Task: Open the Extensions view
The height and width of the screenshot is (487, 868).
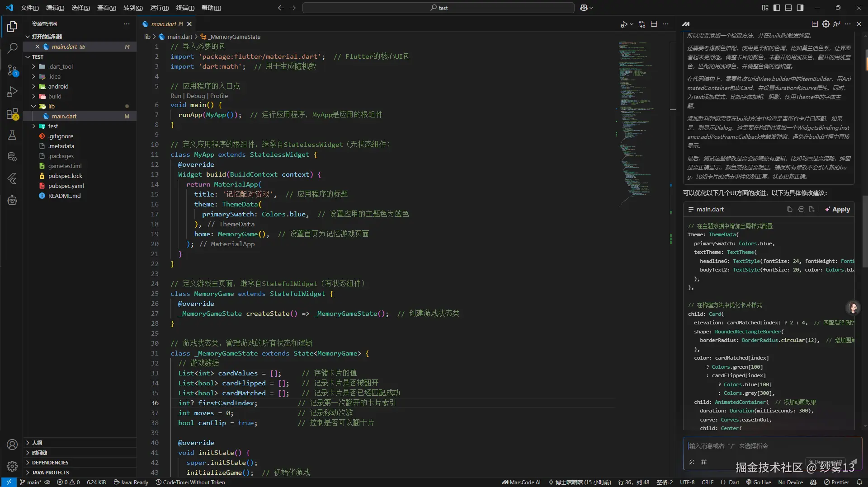Action: pyautogui.click(x=12, y=114)
